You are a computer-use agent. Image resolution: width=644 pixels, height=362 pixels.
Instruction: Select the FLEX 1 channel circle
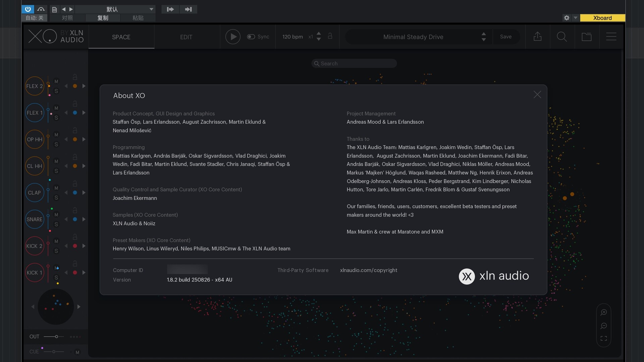point(35,113)
